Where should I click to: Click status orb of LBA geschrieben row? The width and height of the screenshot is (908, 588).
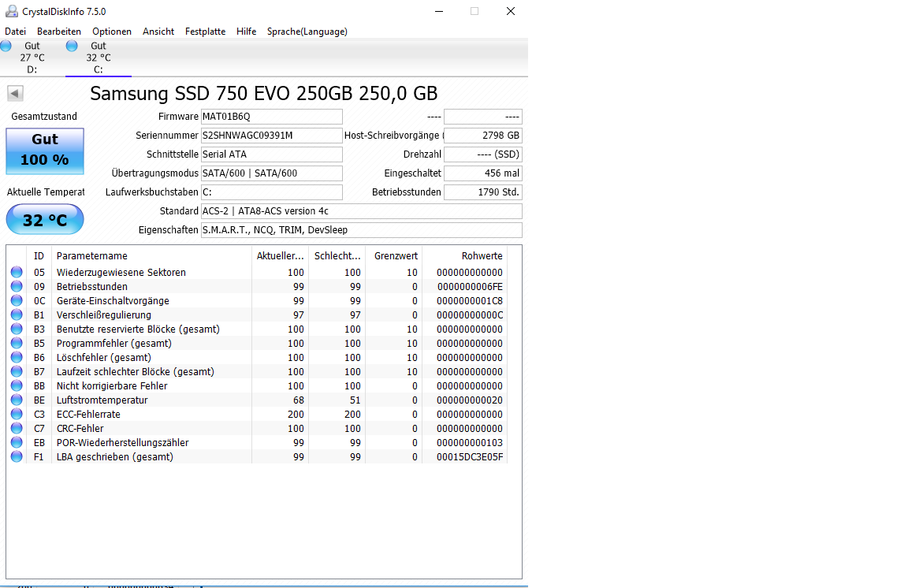[x=17, y=456]
